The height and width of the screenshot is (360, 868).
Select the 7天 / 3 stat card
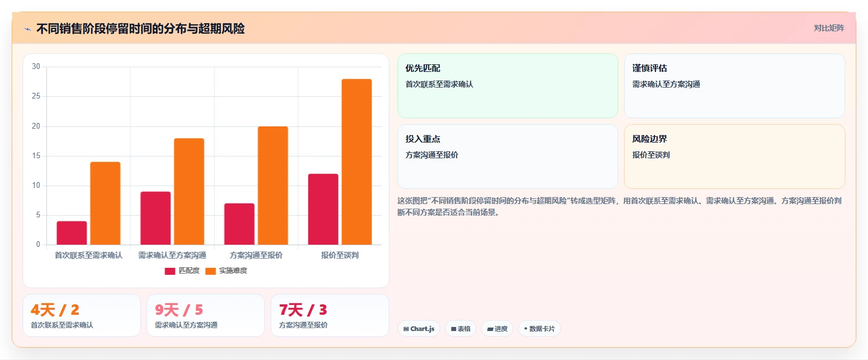[x=330, y=315]
